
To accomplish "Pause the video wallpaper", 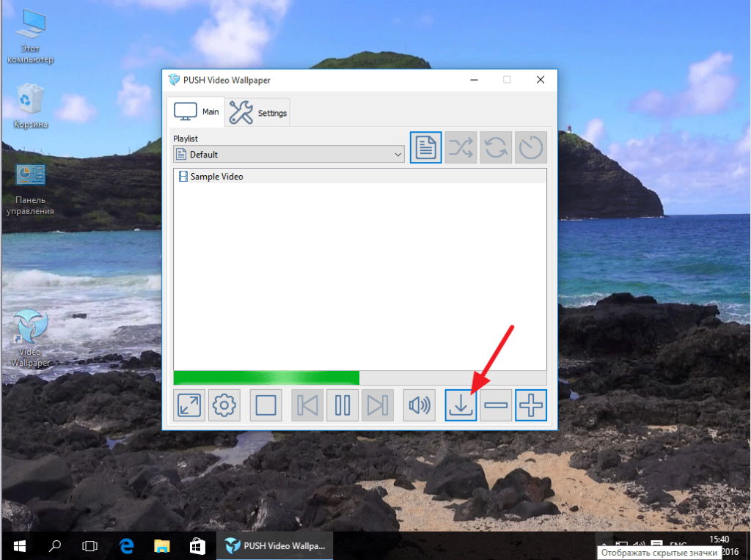I will (342, 405).
